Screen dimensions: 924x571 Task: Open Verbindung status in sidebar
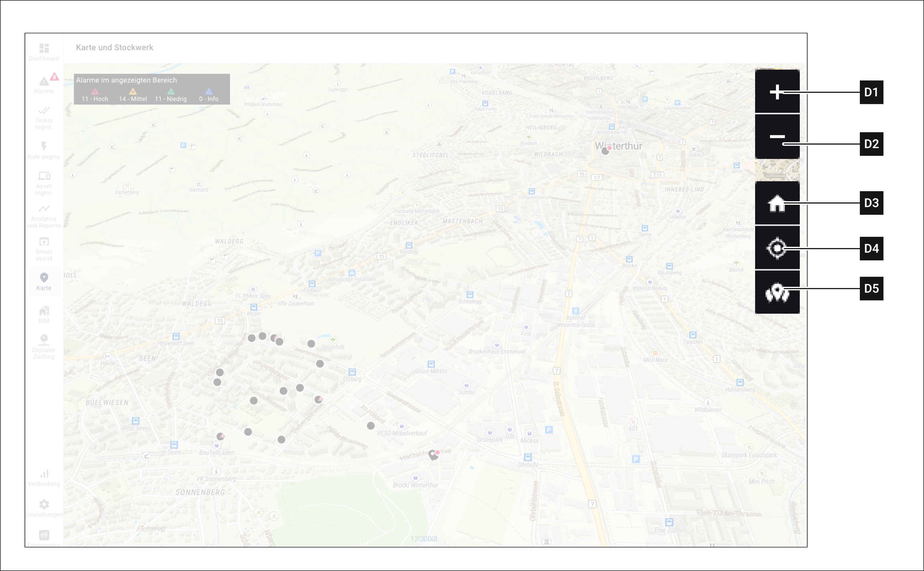(44, 478)
